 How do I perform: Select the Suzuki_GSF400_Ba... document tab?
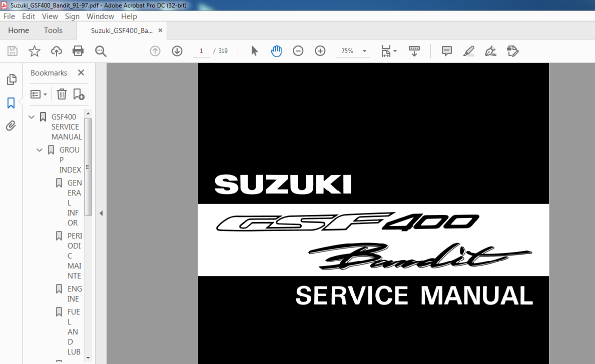[x=122, y=30]
